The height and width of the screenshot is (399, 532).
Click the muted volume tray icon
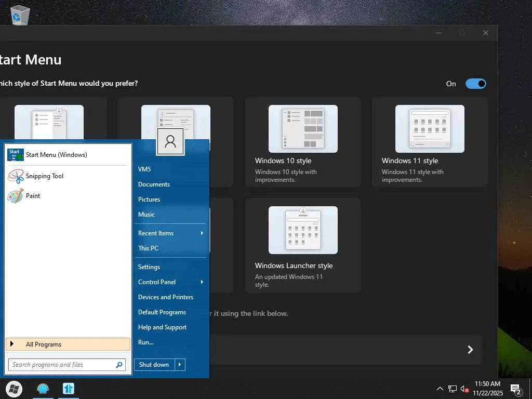click(464, 389)
